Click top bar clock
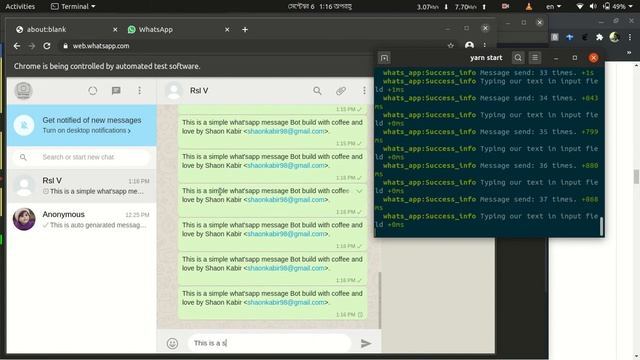Screen dimensions: 640x360 click(x=320, y=7)
